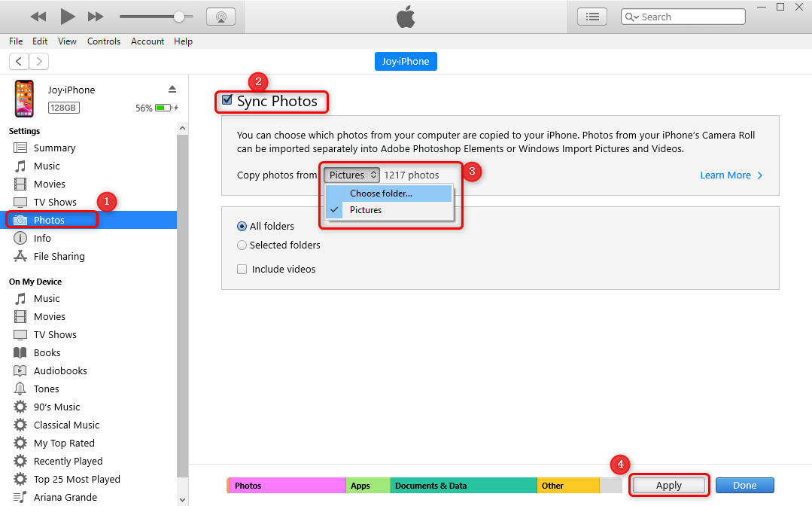Open Top 25 Most Played playlist
This screenshot has width=812, height=506.
click(88, 480)
